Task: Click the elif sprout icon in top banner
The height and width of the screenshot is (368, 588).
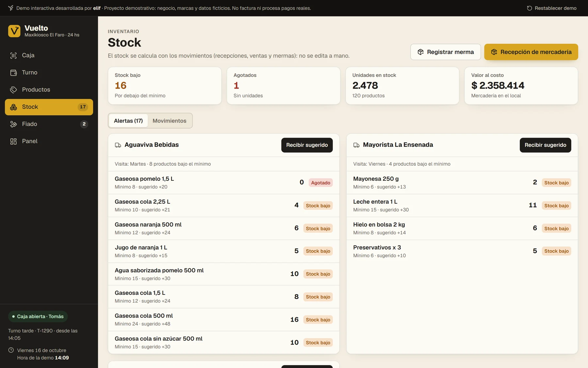Action: [11, 8]
